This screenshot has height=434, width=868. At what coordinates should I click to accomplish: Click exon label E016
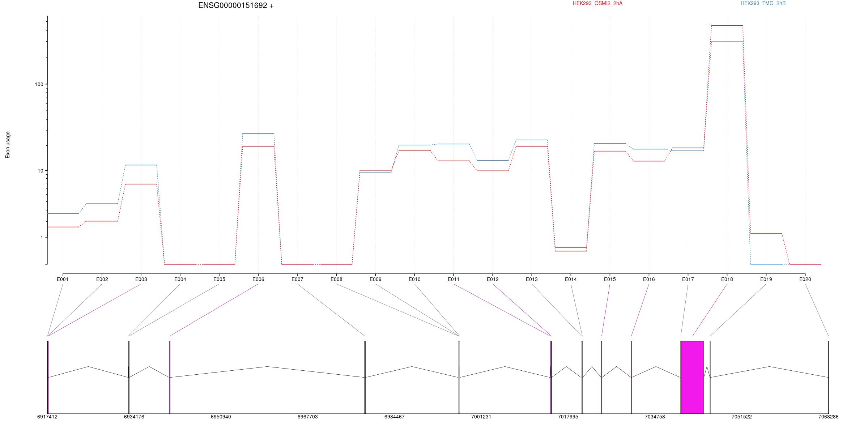(649, 279)
